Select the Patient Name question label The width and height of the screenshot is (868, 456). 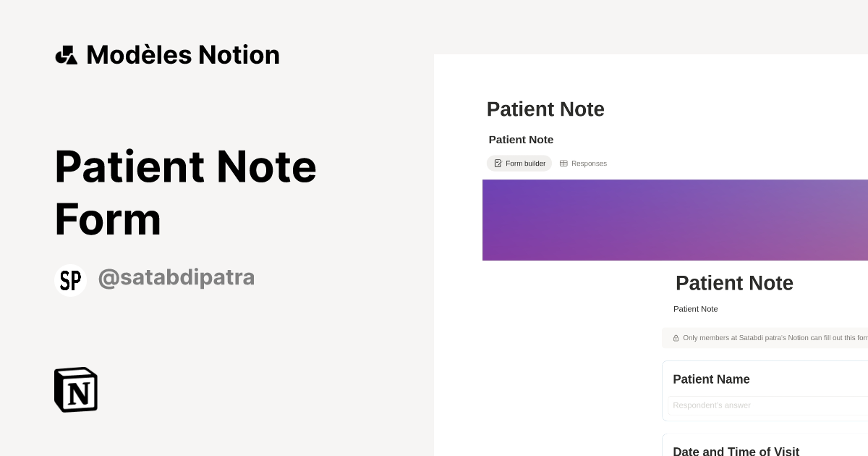(x=711, y=379)
